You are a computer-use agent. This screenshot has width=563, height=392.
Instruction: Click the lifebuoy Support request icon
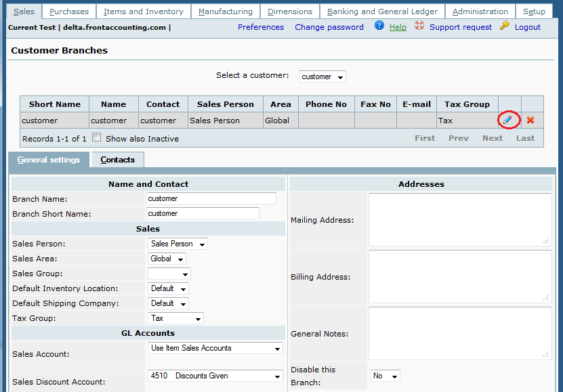[x=419, y=26]
